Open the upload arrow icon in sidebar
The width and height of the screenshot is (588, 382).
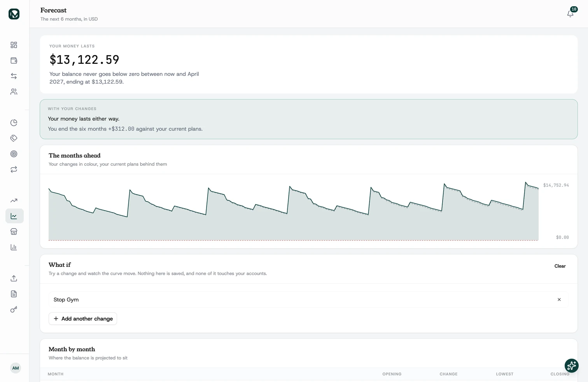[x=14, y=279]
